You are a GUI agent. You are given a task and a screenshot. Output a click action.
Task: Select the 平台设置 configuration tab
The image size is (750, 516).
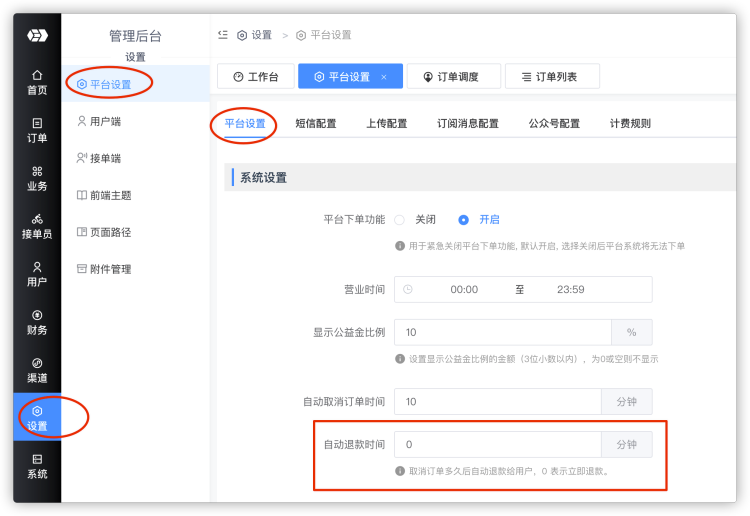(245, 123)
